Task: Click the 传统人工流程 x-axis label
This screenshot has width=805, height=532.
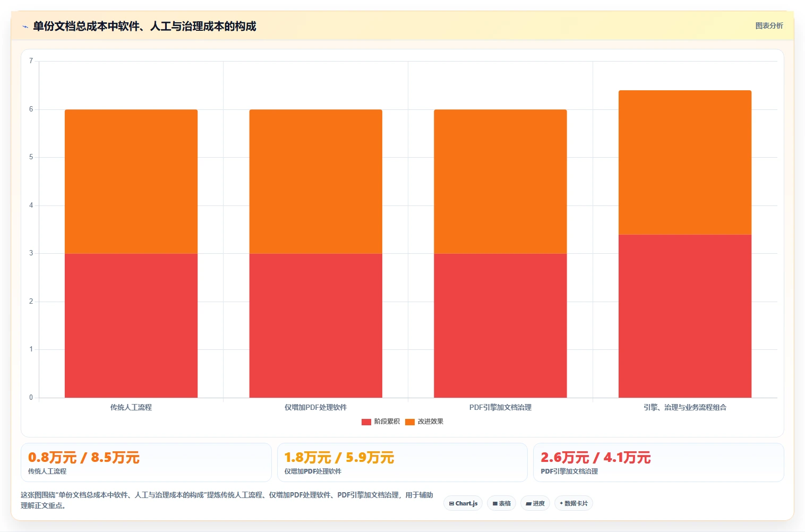Action: [131, 407]
